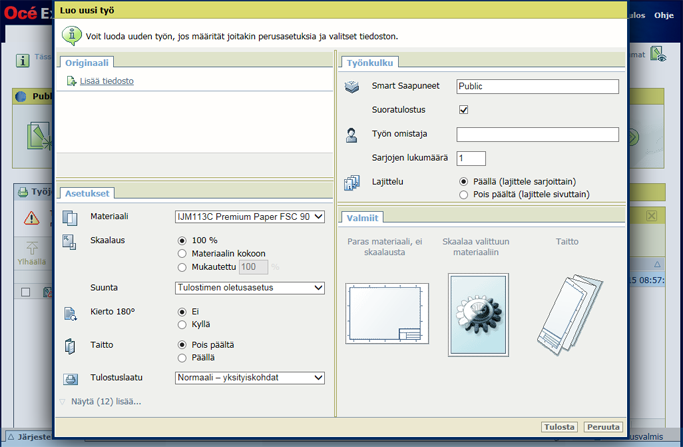Choose Pois päältä (lajittele sivuttain) sorting
Image resolution: width=683 pixels, height=447 pixels.
tap(463, 195)
